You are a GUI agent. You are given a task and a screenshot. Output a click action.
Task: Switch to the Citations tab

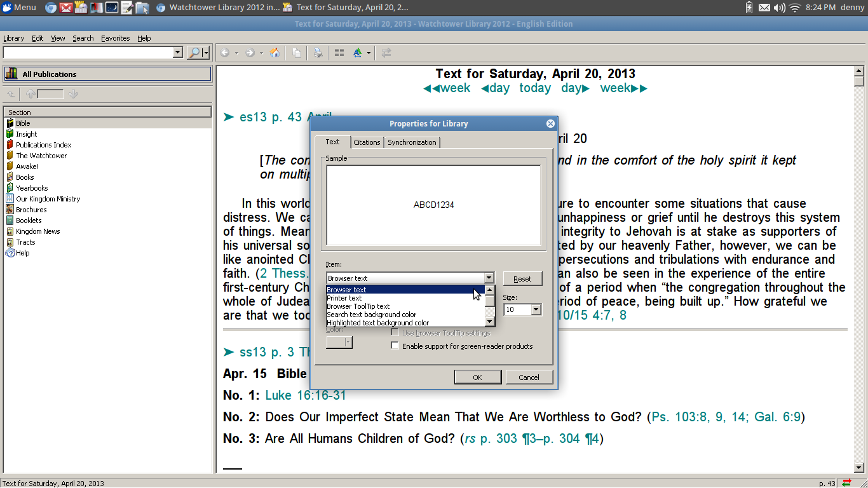click(x=367, y=142)
